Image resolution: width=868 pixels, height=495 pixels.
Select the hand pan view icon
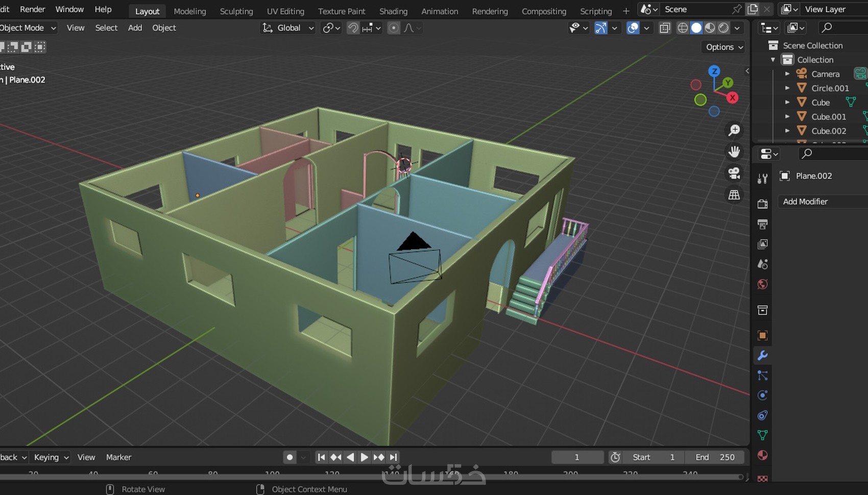(x=734, y=152)
